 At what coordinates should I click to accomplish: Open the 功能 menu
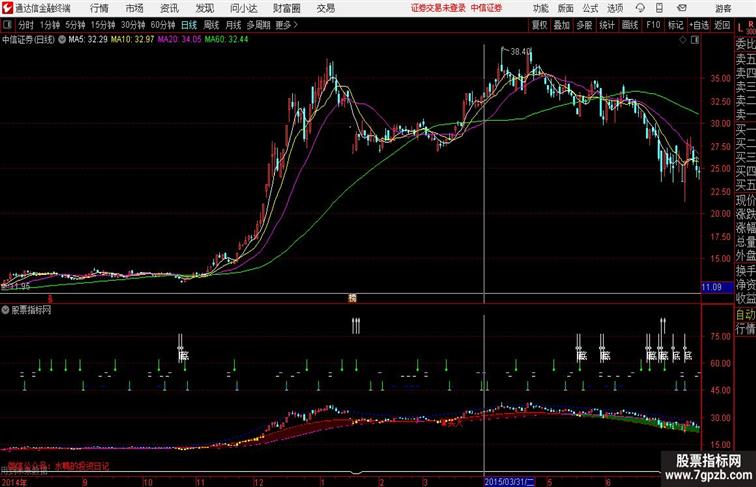(541, 8)
